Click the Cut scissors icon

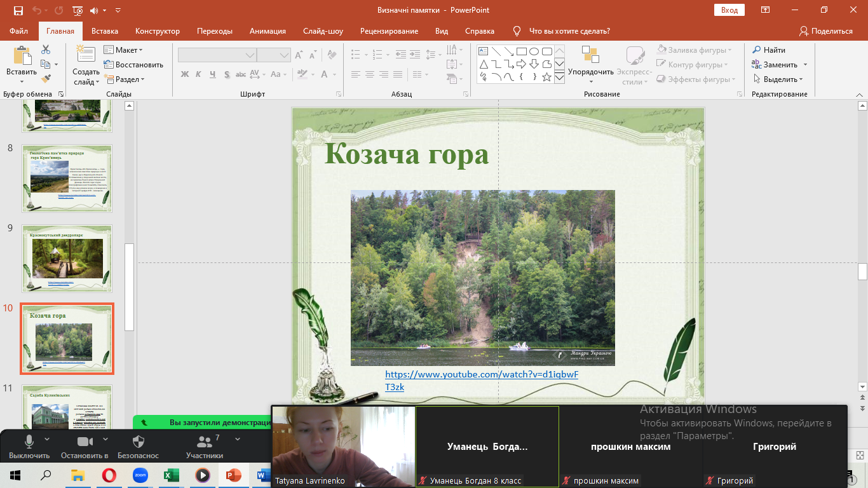coord(46,50)
